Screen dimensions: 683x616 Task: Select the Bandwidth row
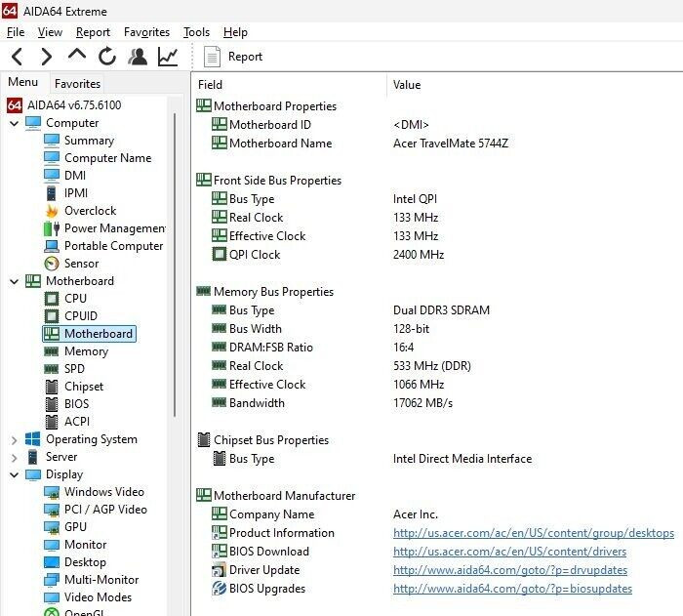coord(438,403)
